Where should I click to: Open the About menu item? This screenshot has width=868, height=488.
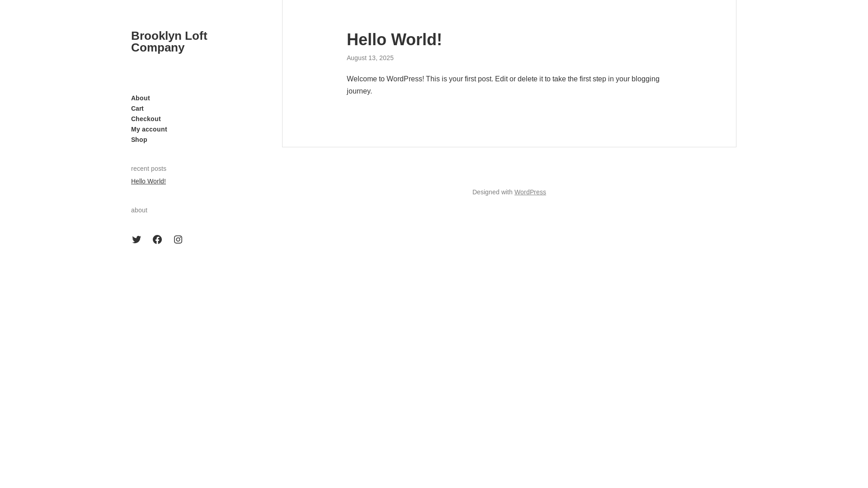click(141, 98)
